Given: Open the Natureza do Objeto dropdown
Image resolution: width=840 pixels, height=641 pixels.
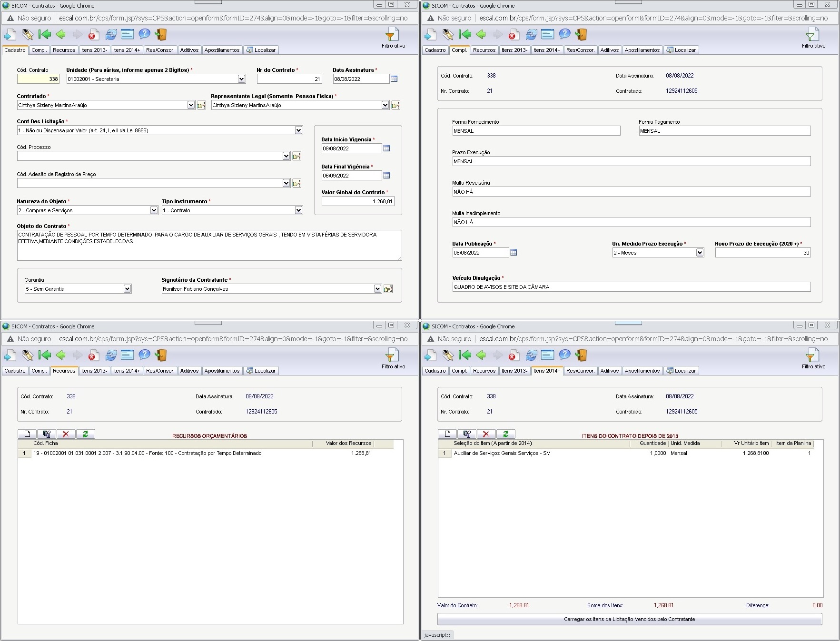Looking at the screenshot, I should [x=154, y=210].
